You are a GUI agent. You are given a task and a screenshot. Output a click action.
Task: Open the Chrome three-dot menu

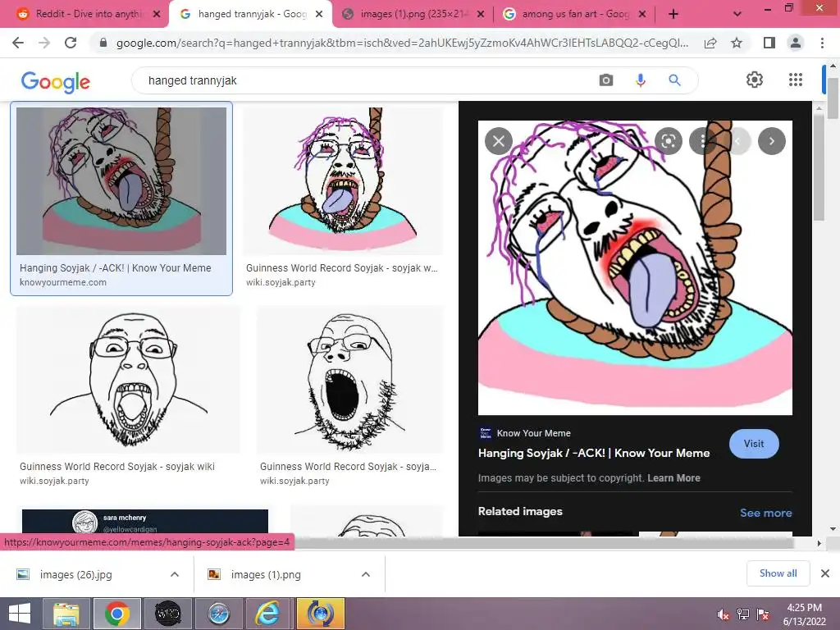point(822,43)
